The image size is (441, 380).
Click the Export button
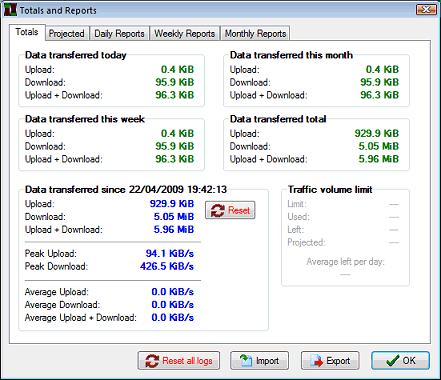click(330, 361)
